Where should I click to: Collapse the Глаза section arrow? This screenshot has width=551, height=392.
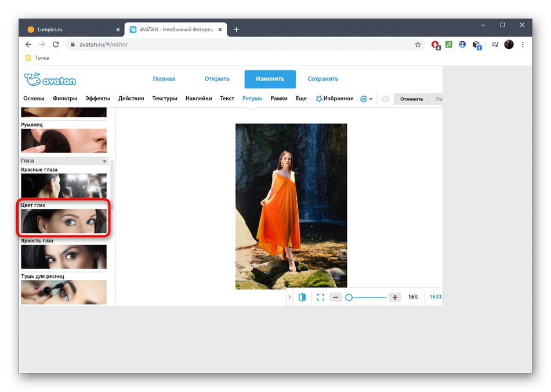[104, 161]
